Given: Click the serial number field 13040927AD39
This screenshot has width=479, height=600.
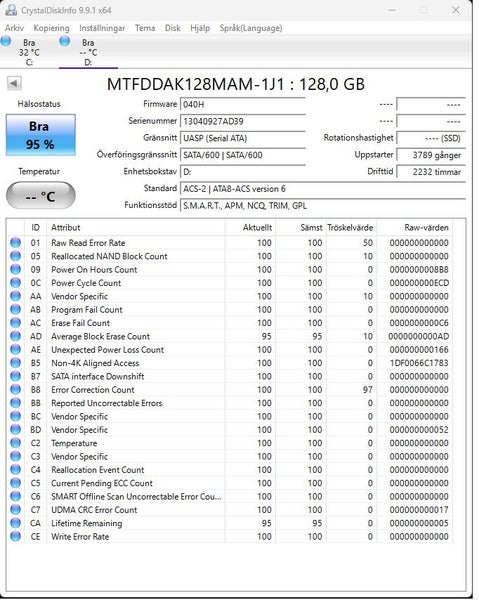Looking at the screenshot, I should tap(243, 121).
